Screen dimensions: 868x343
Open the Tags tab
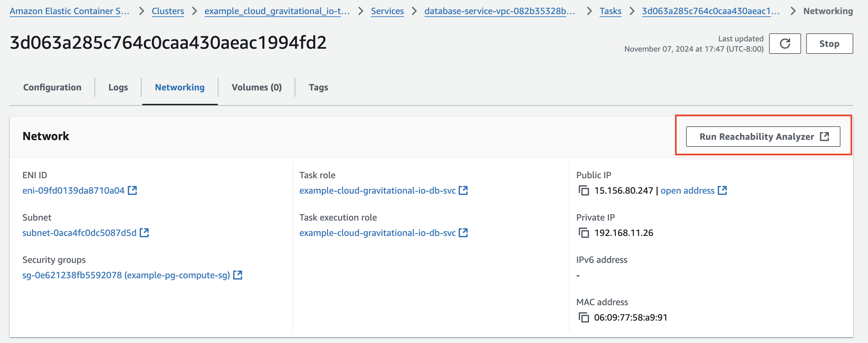pos(318,87)
